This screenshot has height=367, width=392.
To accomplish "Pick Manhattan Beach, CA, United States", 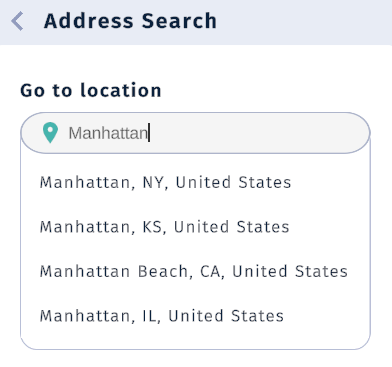I will point(194,271).
